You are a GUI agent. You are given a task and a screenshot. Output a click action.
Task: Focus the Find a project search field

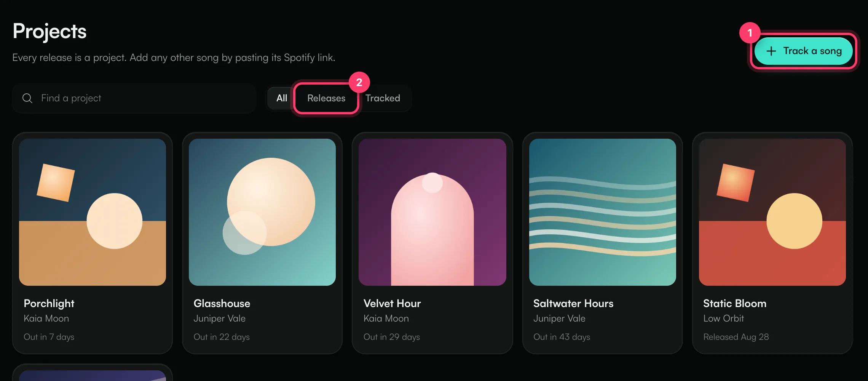pos(134,98)
